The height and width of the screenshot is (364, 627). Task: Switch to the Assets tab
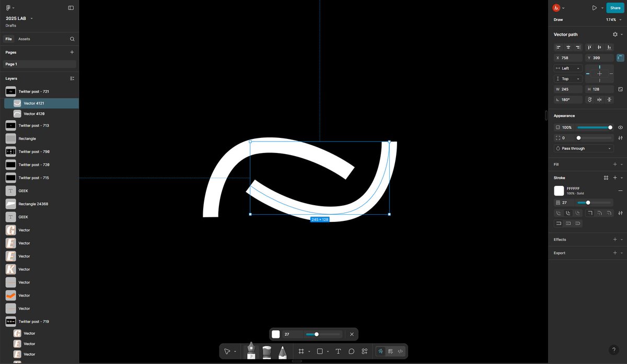(x=24, y=39)
